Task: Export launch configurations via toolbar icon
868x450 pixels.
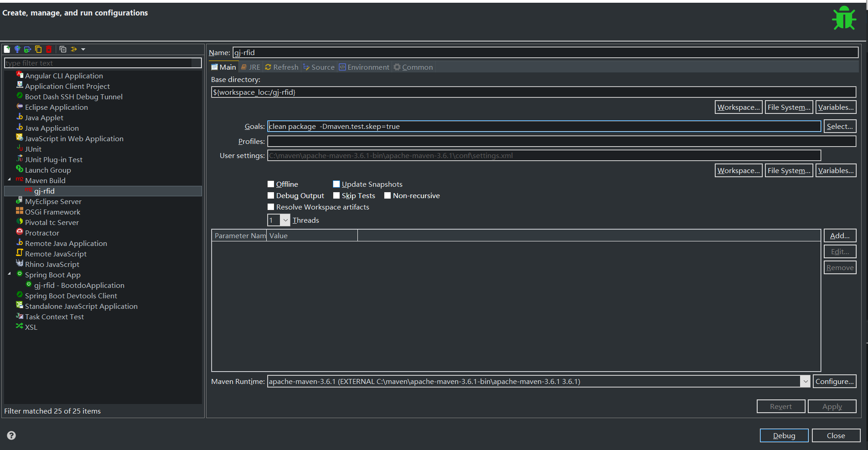Action: point(27,49)
